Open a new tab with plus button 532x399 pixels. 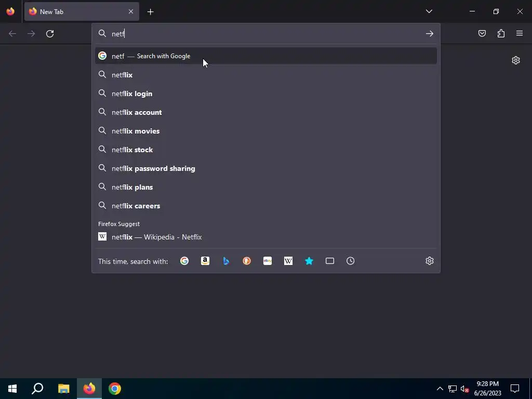150,12
